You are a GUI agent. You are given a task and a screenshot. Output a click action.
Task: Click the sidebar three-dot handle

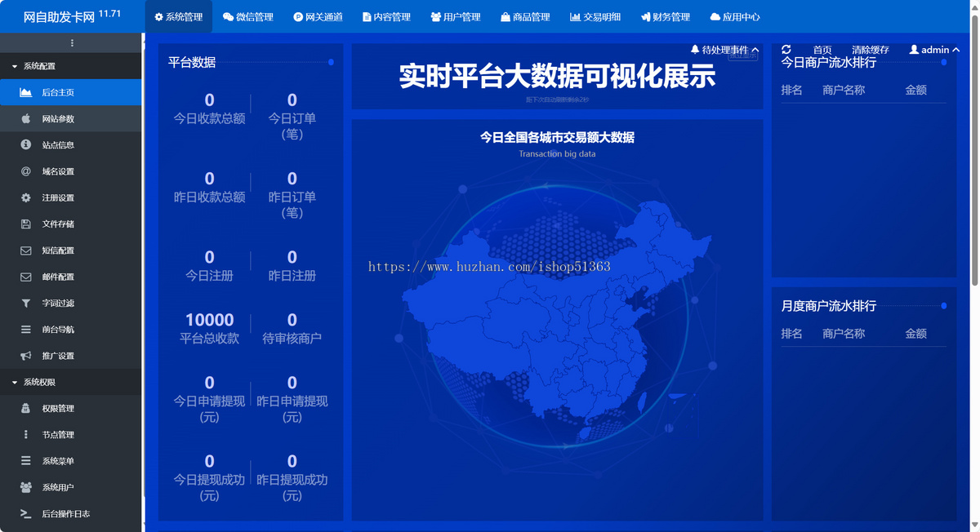[x=71, y=43]
